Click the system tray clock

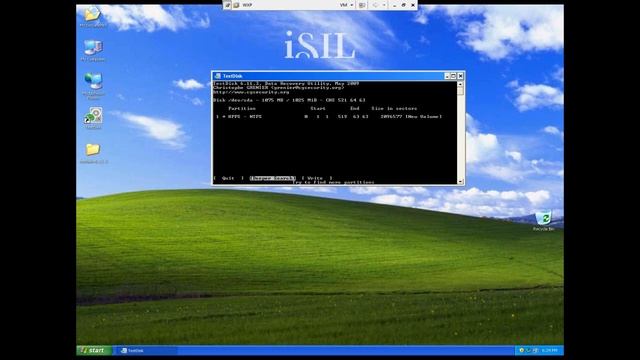pos(549,350)
